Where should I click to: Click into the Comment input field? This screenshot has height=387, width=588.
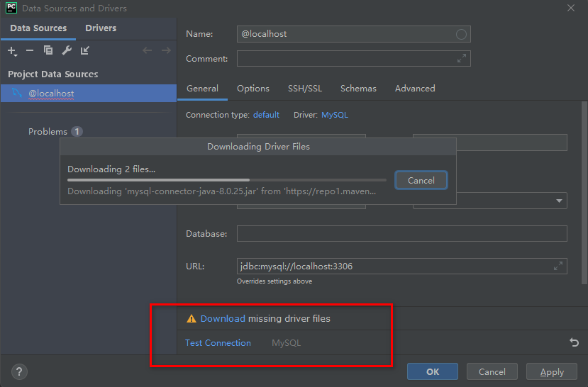pos(354,58)
